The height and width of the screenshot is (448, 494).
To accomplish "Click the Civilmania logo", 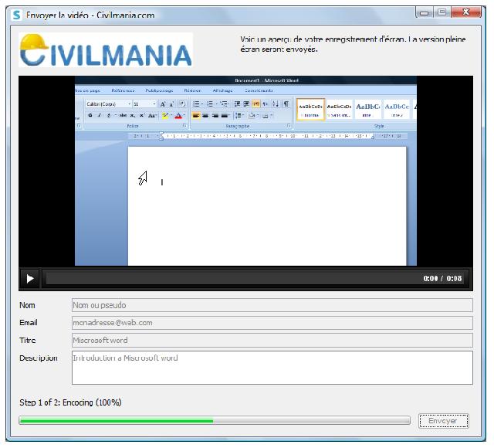I will 106,49.
